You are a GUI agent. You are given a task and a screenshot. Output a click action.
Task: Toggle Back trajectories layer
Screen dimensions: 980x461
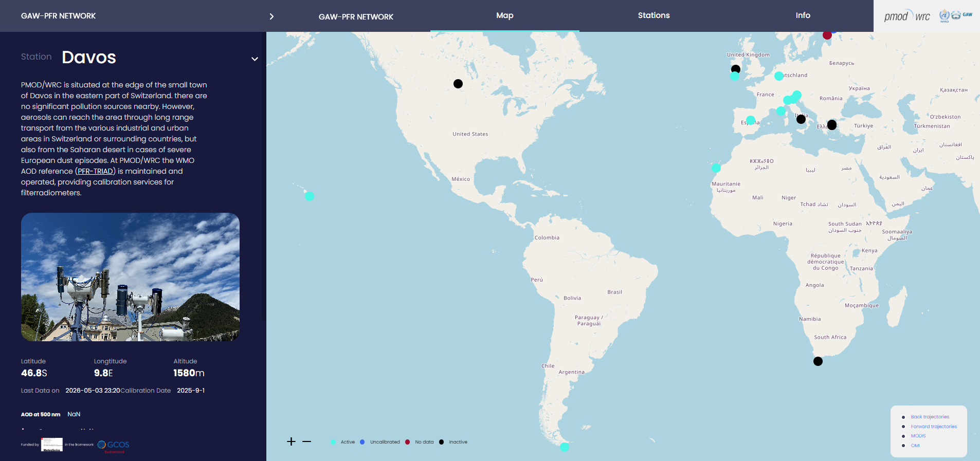click(x=930, y=417)
